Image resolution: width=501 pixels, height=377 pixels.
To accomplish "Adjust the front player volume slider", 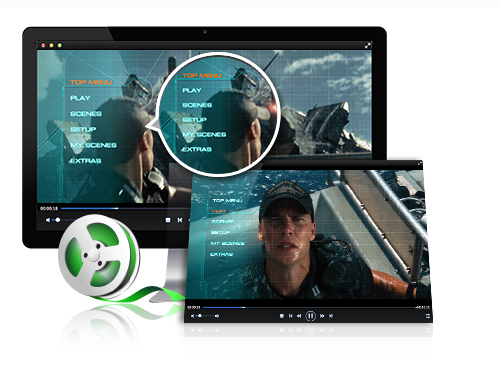I will click(205, 316).
